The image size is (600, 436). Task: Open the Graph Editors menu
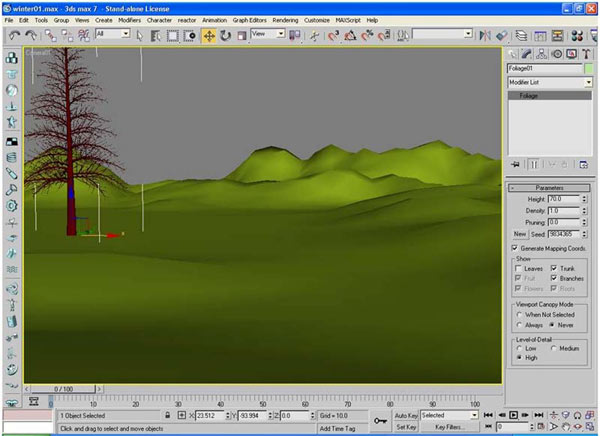[x=249, y=20]
